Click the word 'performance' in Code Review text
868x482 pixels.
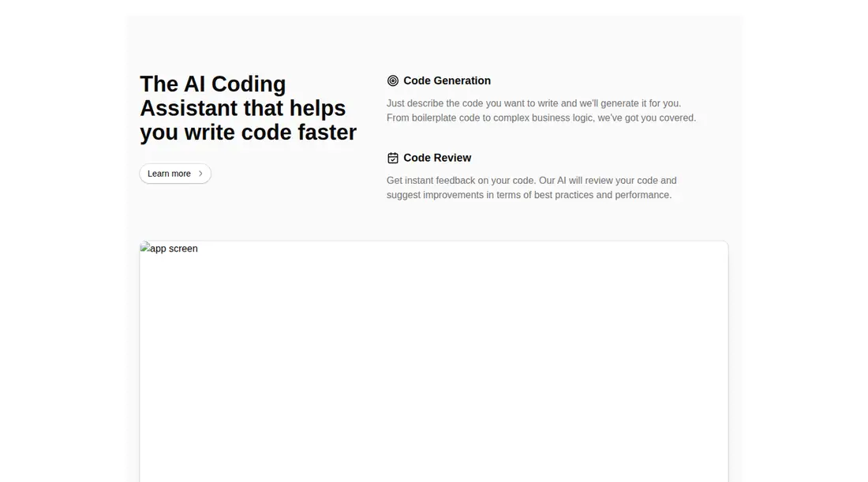tap(642, 195)
